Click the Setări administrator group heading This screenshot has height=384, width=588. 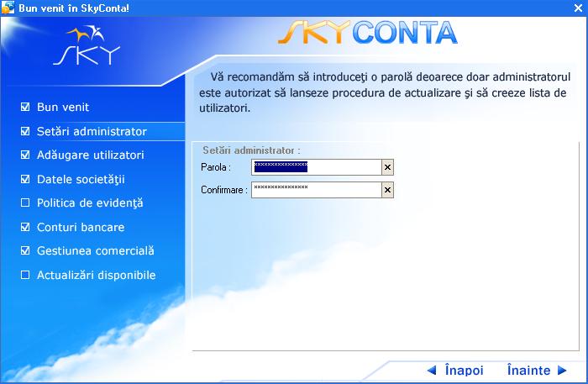point(251,150)
